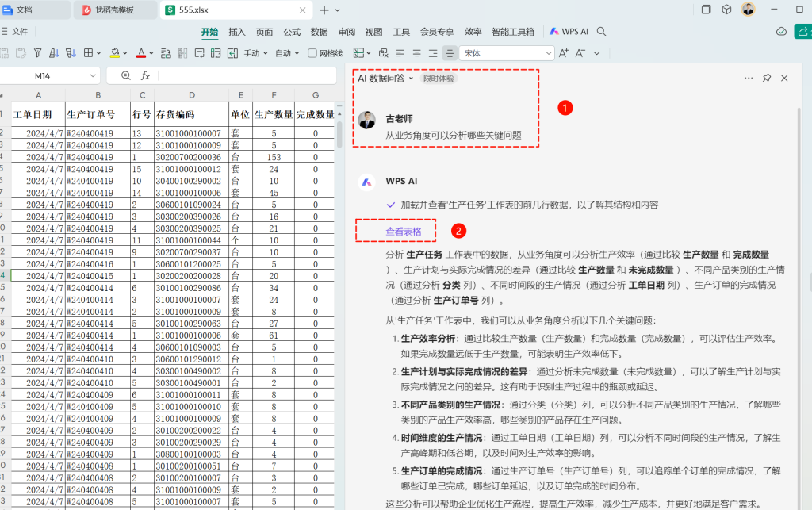Collapse the 加载并查看 step checkmark
The image size is (812, 510).
[391, 205]
